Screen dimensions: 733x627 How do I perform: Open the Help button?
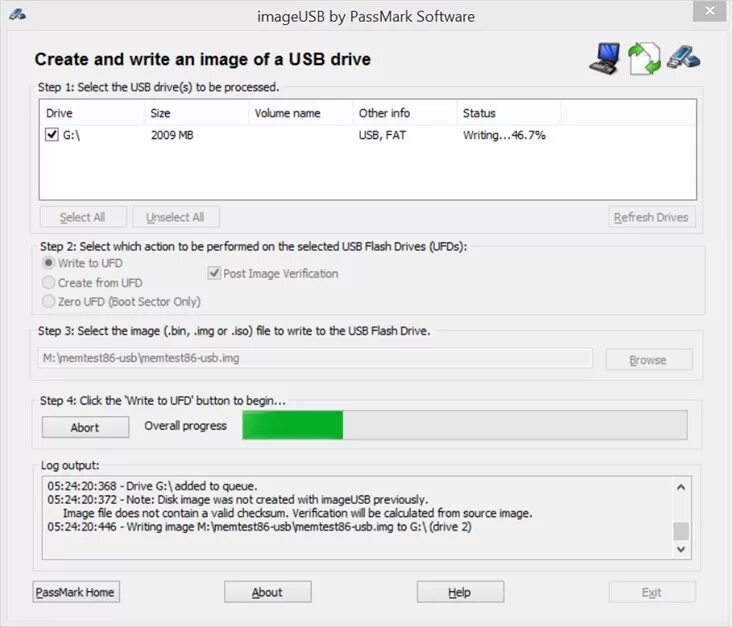pos(460,592)
